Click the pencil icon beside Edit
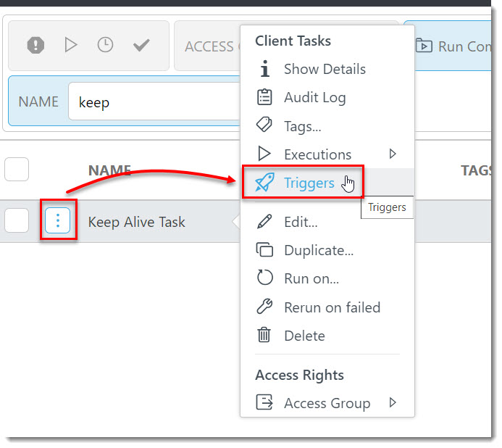The image size is (502, 448). coord(264,221)
